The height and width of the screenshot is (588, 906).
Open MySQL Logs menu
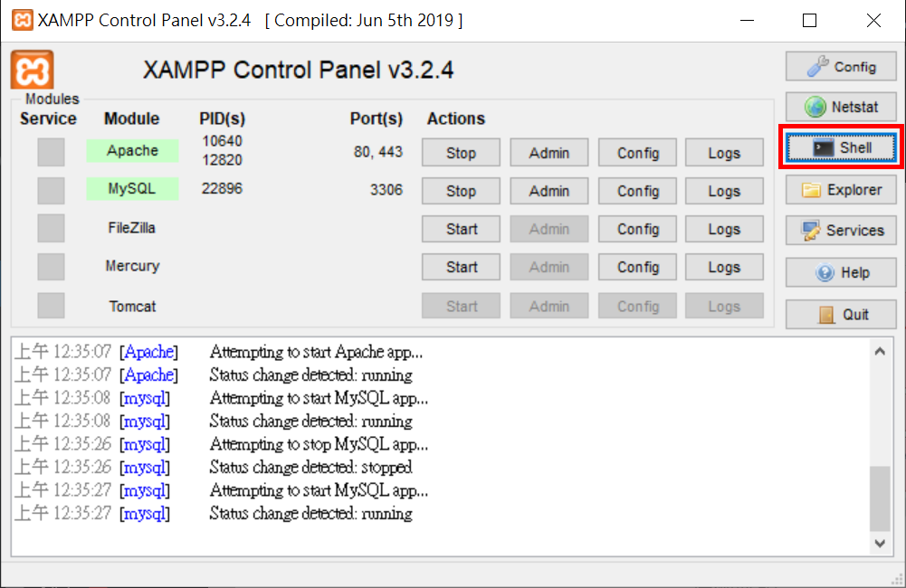click(724, 191)
